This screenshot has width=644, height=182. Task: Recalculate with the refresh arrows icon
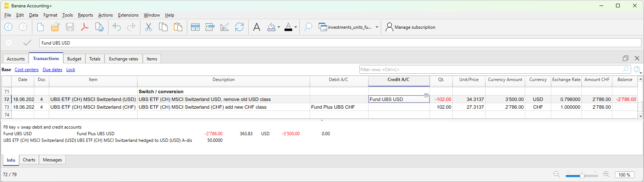(239, 27)
